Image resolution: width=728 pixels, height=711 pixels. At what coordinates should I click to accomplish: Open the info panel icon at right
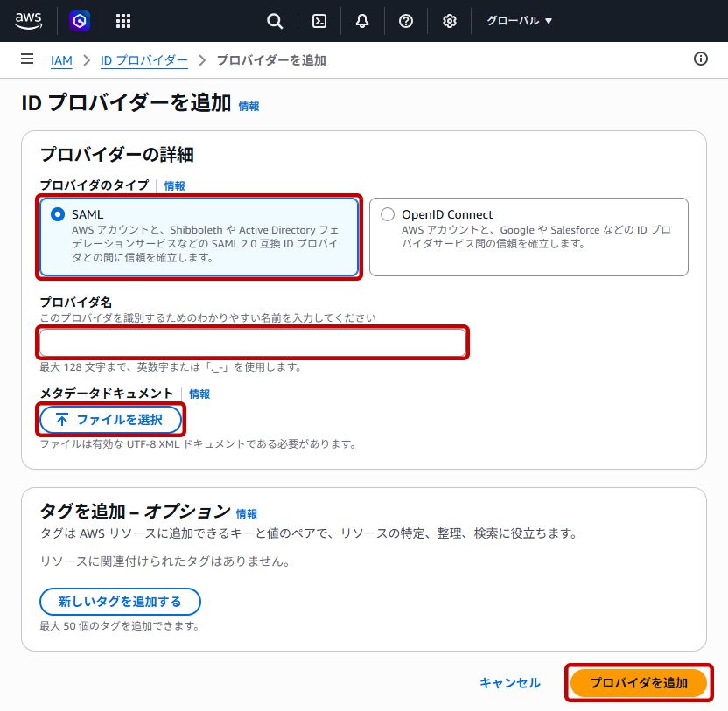[x=701, y=59]
